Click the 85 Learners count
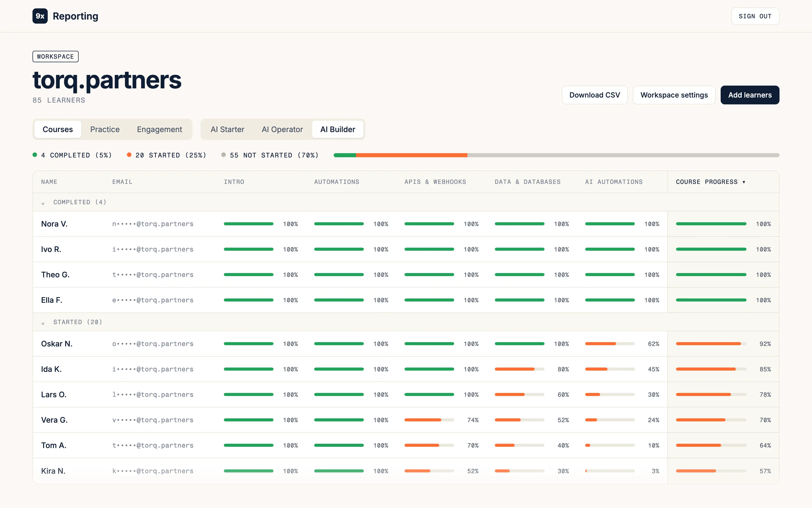This screenshot has width=812, height=508. [59, 100]
